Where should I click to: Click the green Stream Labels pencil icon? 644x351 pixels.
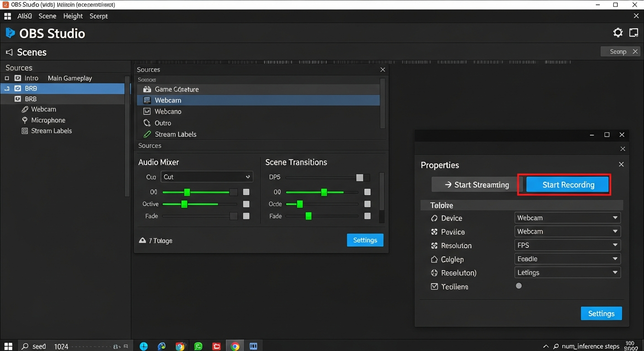pyautogui.click(x=147, y=134)
